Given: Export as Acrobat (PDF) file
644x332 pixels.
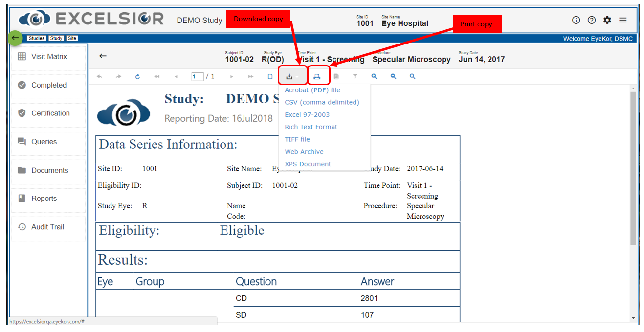Looking at the screenshot, I should click(312, 90).
